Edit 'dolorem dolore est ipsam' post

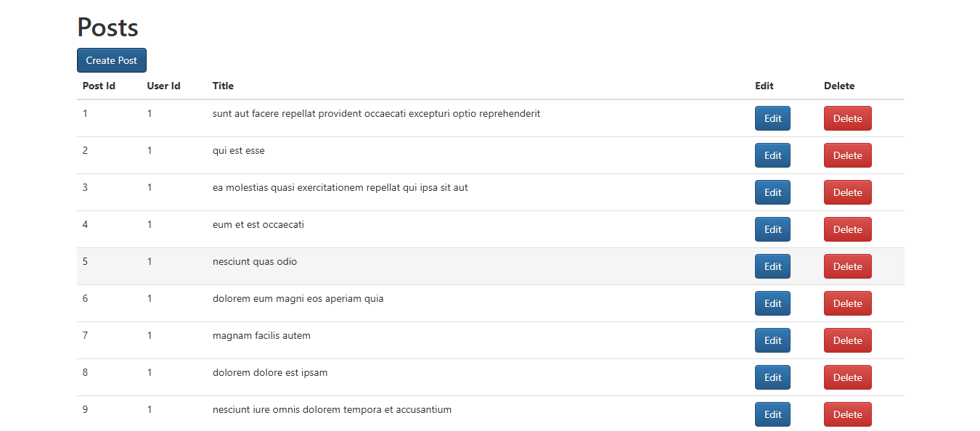[772, 377]
